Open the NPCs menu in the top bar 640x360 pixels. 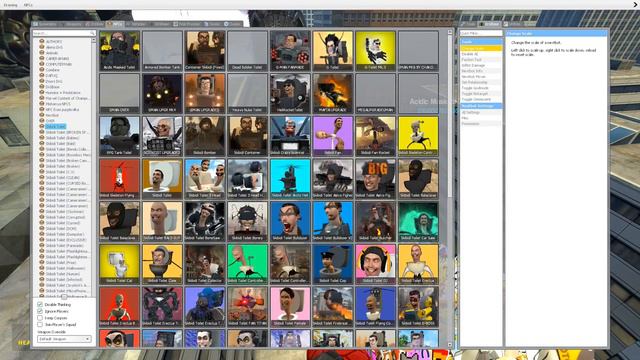click(x=28, y=5)
